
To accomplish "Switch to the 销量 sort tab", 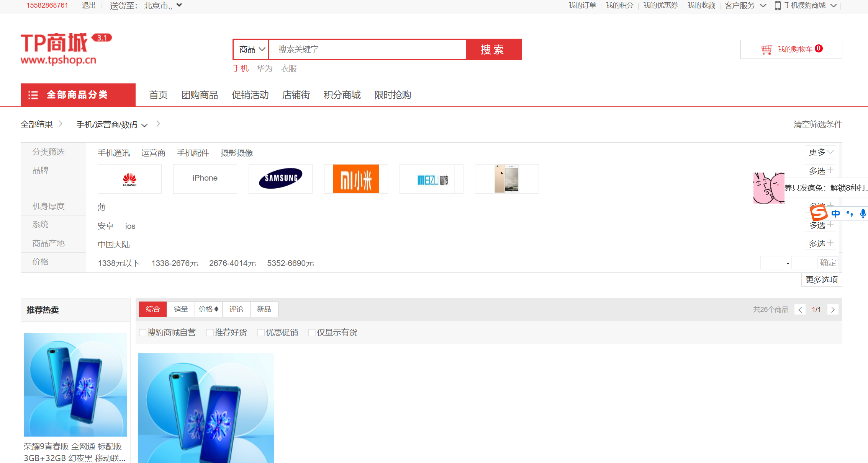I will pos(180,309).
